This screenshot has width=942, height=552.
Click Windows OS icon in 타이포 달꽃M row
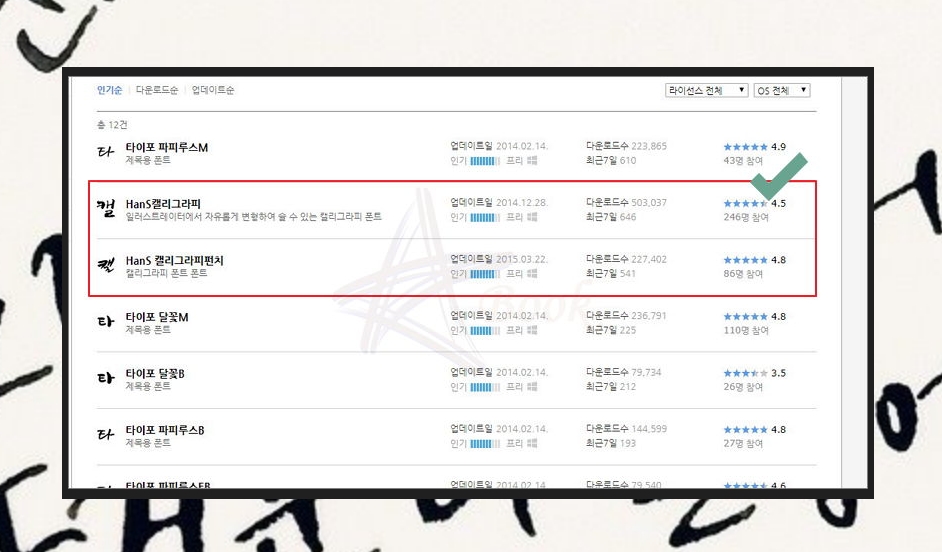coord(532,330)
